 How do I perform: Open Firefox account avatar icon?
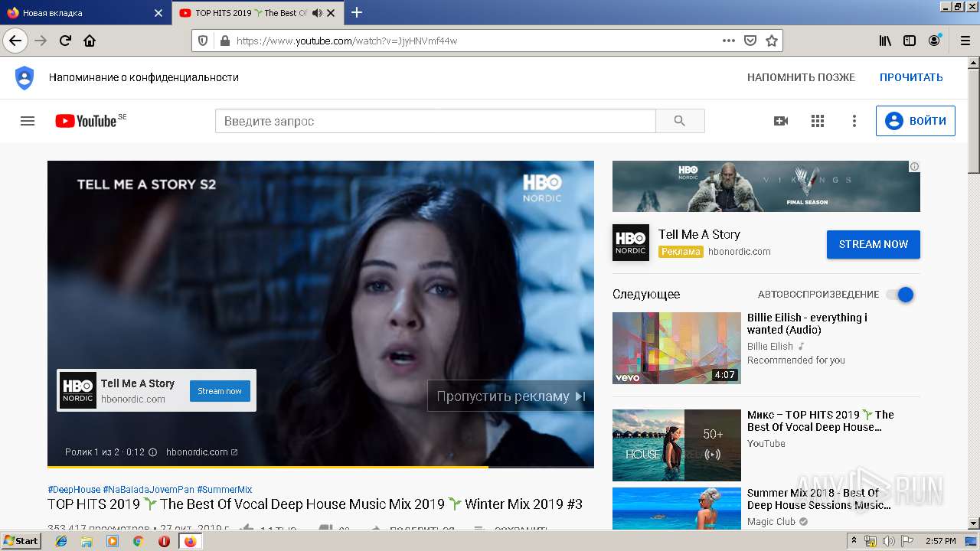(934, 41)
